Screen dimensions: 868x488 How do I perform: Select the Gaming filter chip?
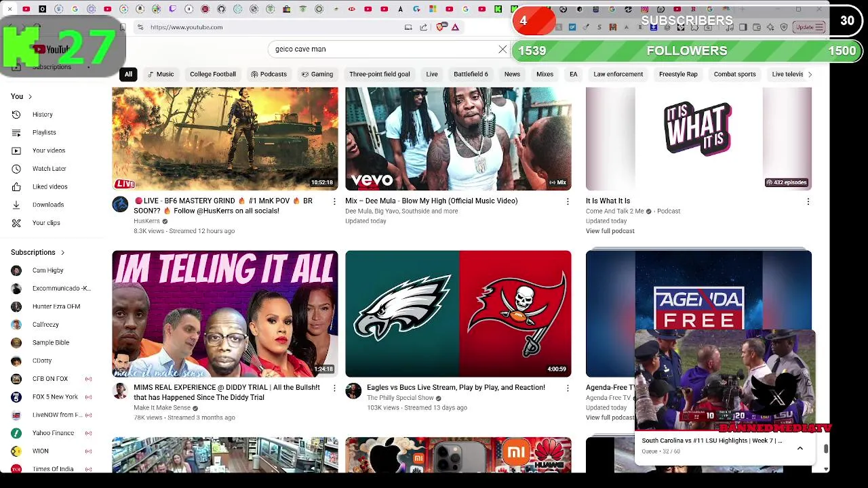(317, 75)
